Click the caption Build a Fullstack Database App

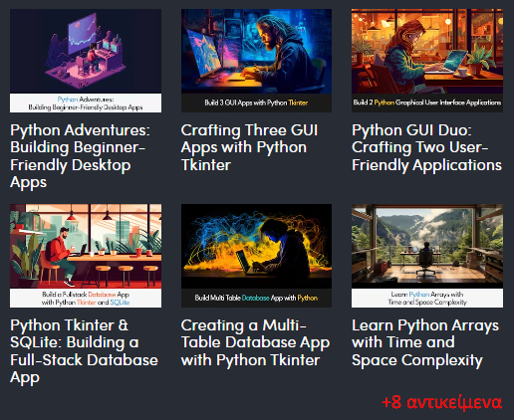pos(86,298)
